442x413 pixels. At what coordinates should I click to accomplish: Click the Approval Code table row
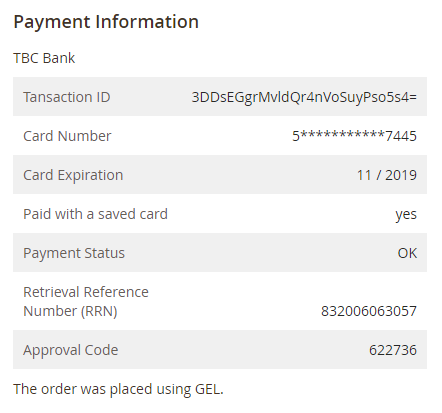(x=220, y=350)
